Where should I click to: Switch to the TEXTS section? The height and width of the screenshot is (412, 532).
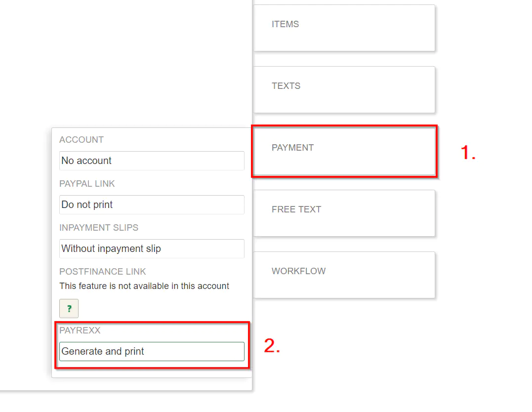click(344, 89)
